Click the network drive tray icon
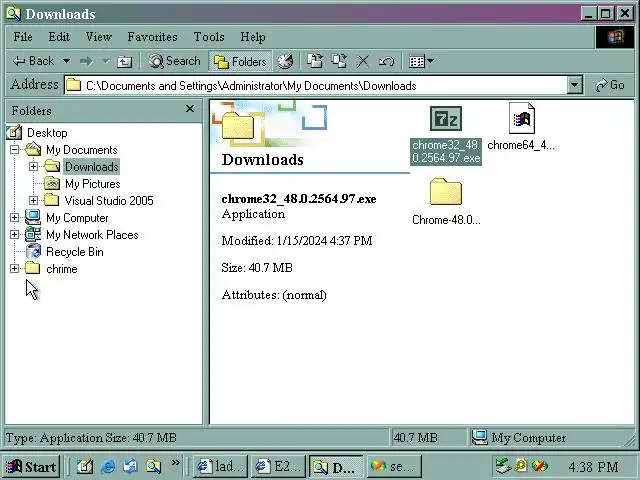 point(503,465)
